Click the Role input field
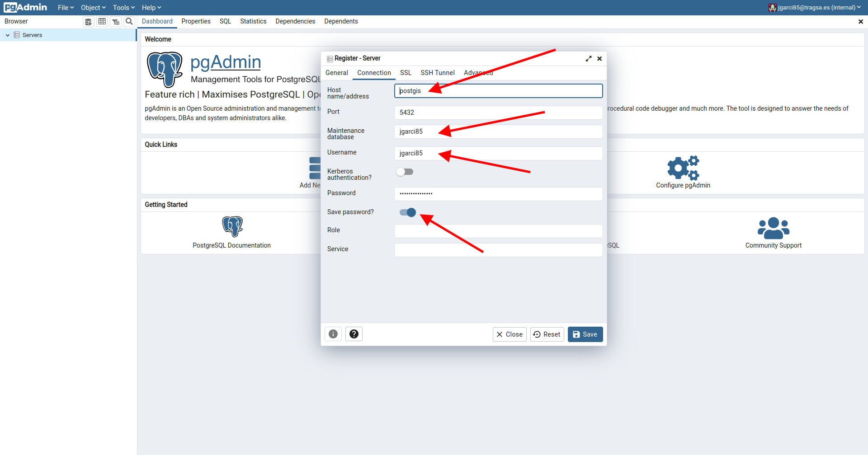This screenshot has width=868, height=455. tap(498, 231)
